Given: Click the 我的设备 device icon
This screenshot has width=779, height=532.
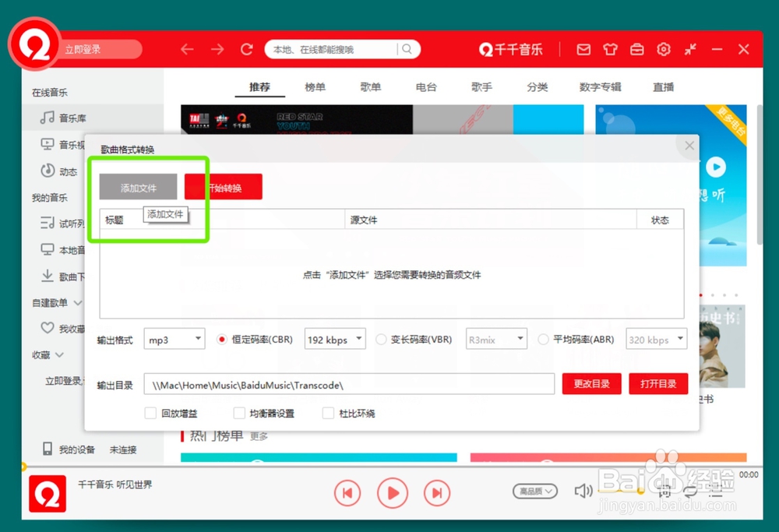Looking at the screenshot, I should [x=48, y=449].
